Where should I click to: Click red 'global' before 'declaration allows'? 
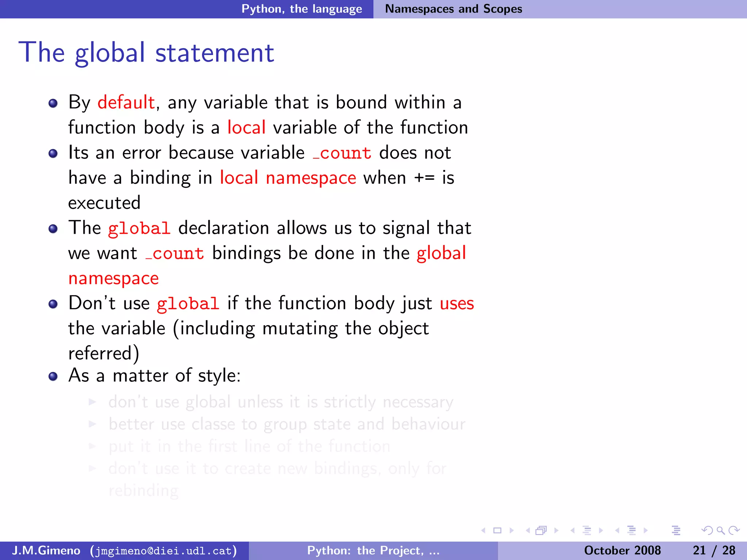click(x=139, y=229)
